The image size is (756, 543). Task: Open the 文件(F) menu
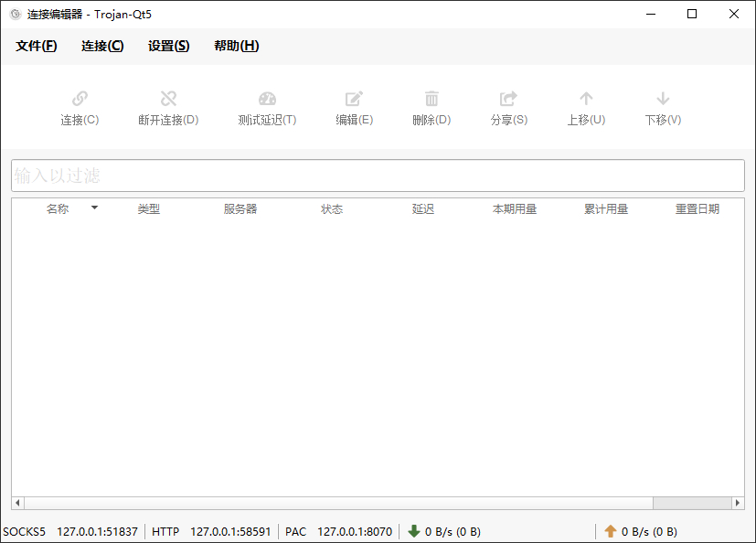pyautogui.click(x=37, y=46)
